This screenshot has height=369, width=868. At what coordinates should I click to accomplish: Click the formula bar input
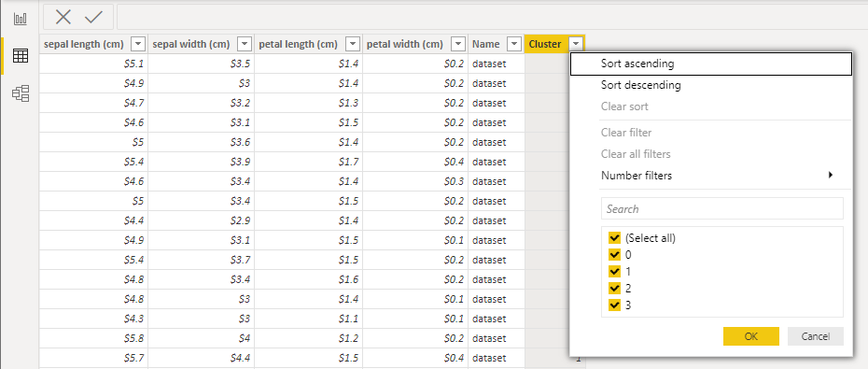pos(492,17)
